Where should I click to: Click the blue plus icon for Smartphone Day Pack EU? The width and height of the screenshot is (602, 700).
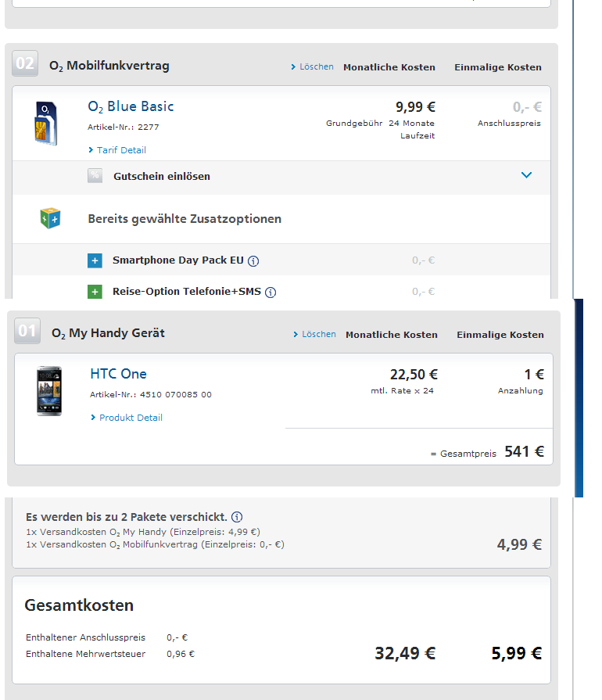click(95, 260)
